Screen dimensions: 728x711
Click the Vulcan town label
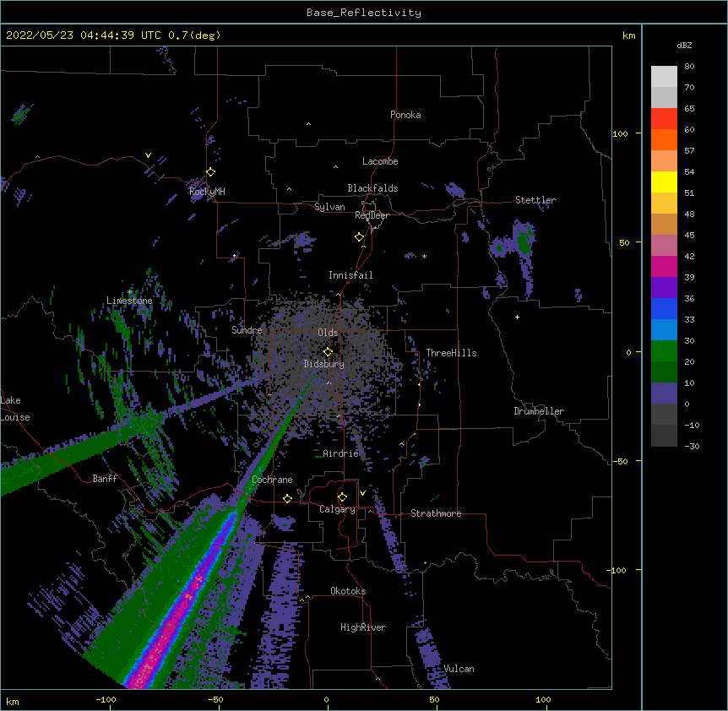click(x=459, y=669)
